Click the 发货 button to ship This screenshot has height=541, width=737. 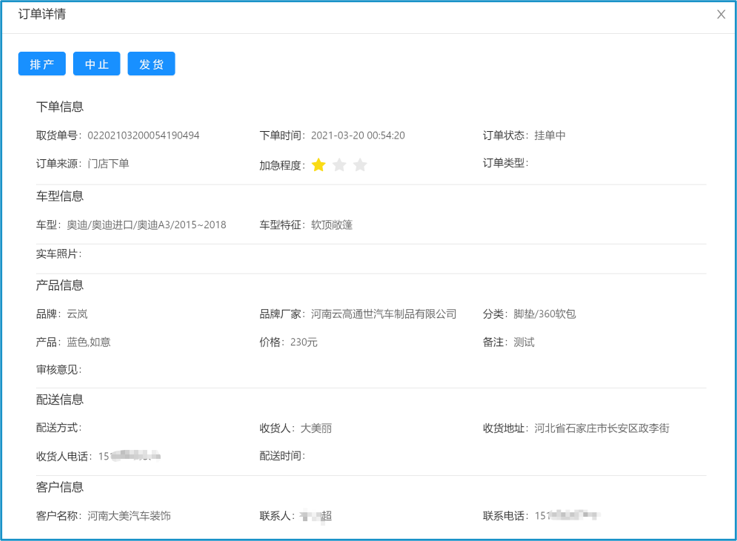coord(151,64)
